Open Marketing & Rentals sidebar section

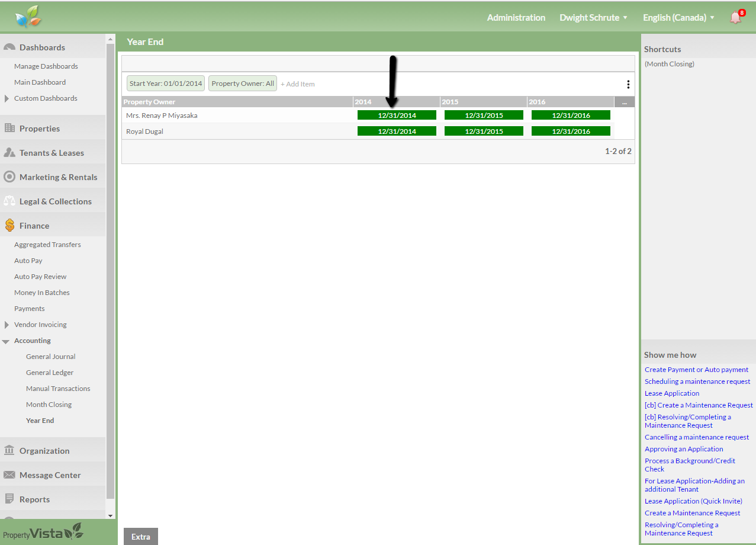[58, 177]
